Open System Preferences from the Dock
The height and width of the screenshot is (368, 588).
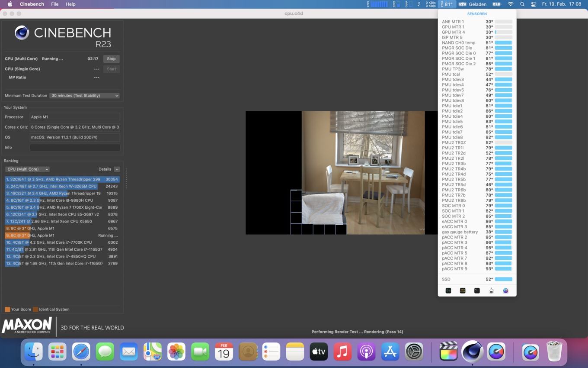tap(414, 352)
